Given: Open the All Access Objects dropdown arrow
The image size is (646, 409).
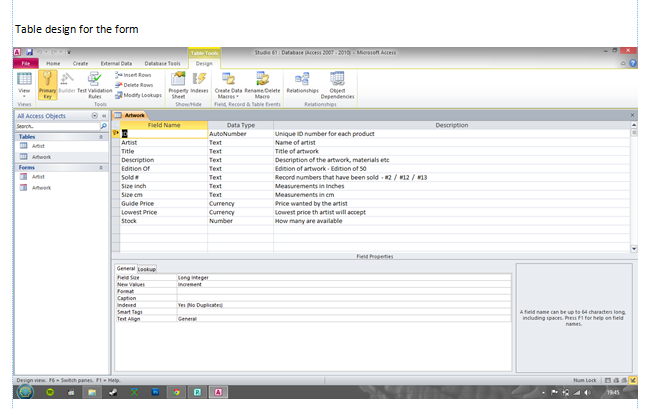Looking at the screenshot, I should tap(95, 116).
